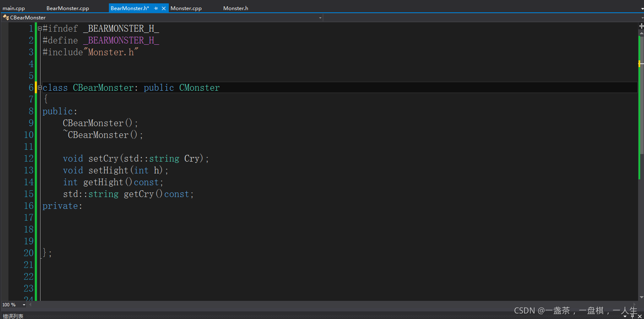Click the public: keyword on line 8

coord(60,111)
